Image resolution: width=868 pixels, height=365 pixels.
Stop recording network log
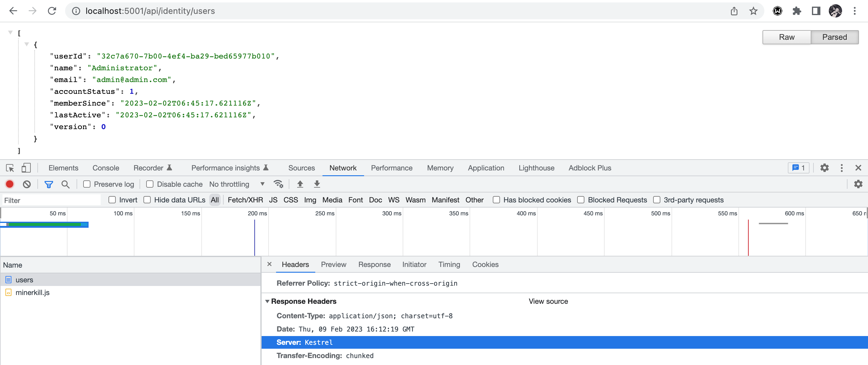click(9, 184)
